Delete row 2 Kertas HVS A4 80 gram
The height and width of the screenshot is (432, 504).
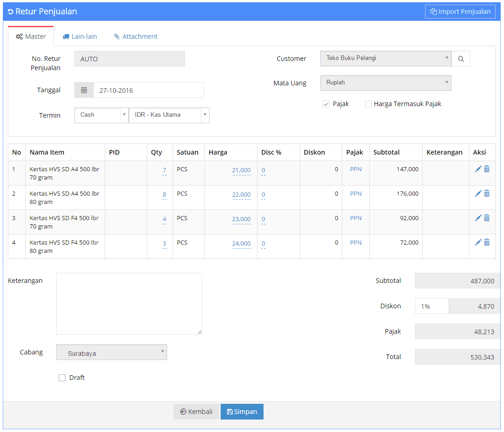pos(486,193)
